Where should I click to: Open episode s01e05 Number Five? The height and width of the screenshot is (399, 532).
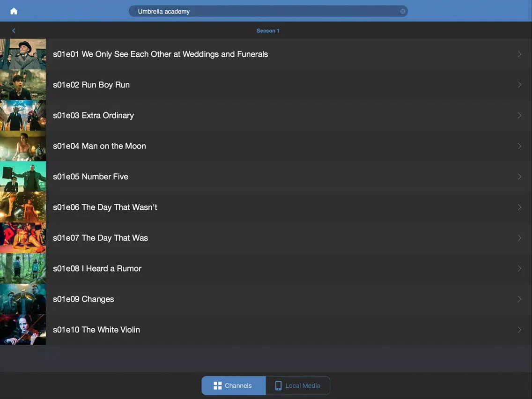[266, 177]
